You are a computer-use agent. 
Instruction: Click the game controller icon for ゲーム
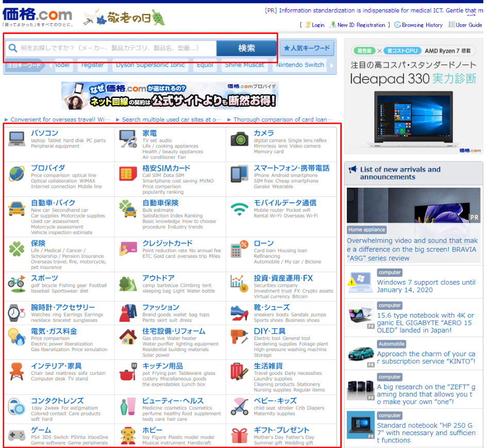point(17,436)
